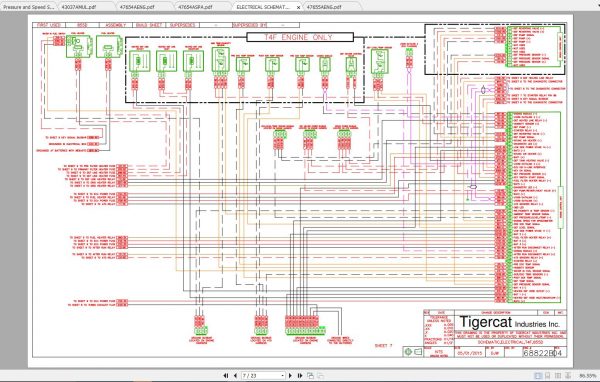The image size is (600, 382).
Task: Select single page view mode icon
Action: click(x=538, y=376)
